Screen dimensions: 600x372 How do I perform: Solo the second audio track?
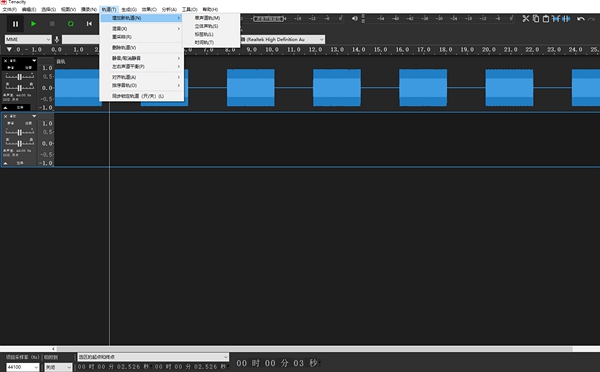tap(28, 123)
